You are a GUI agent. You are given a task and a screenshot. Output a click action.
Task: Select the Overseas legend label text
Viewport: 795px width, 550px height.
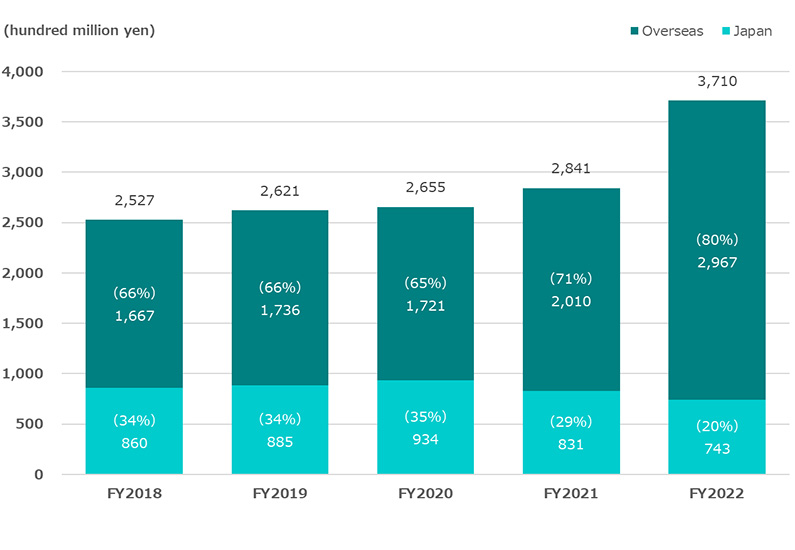pos(675,31)
